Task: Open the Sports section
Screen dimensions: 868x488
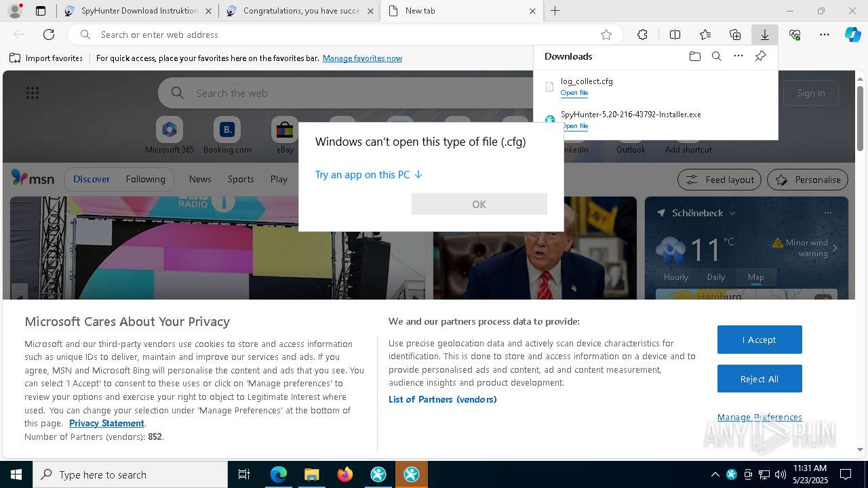Action: point(241,179)
